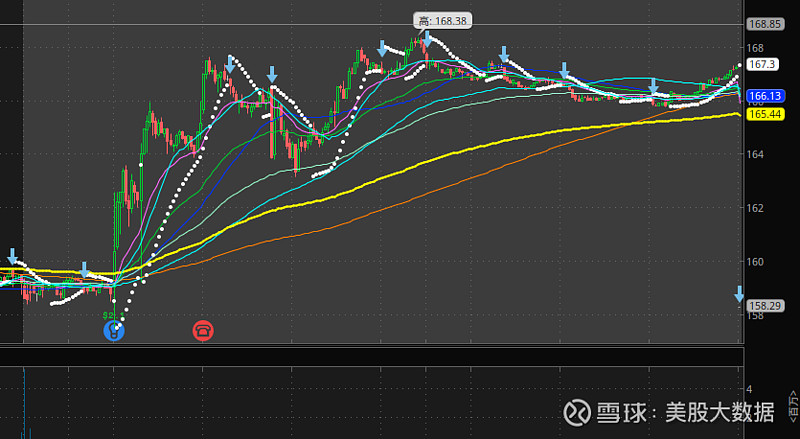Click the blue arrow beside the 158.29 price tag
The width and height of the screenshot is (800, 439).
point(739,294)
